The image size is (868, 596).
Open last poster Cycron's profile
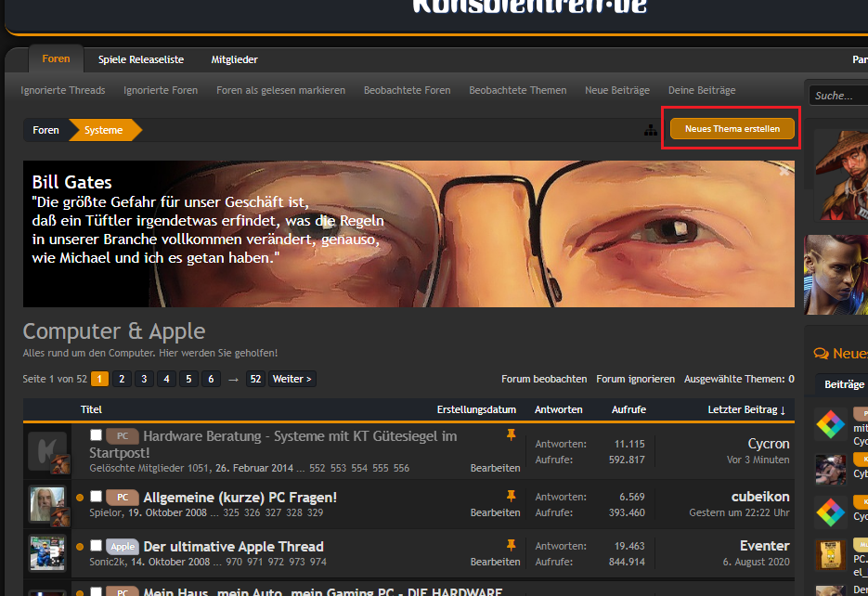769,444
